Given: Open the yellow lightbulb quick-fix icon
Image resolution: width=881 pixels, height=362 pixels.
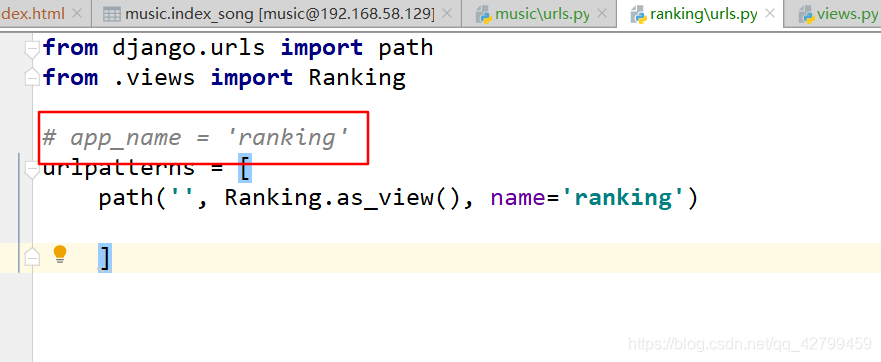Looking at the screenshot, I should click(60, 255).
